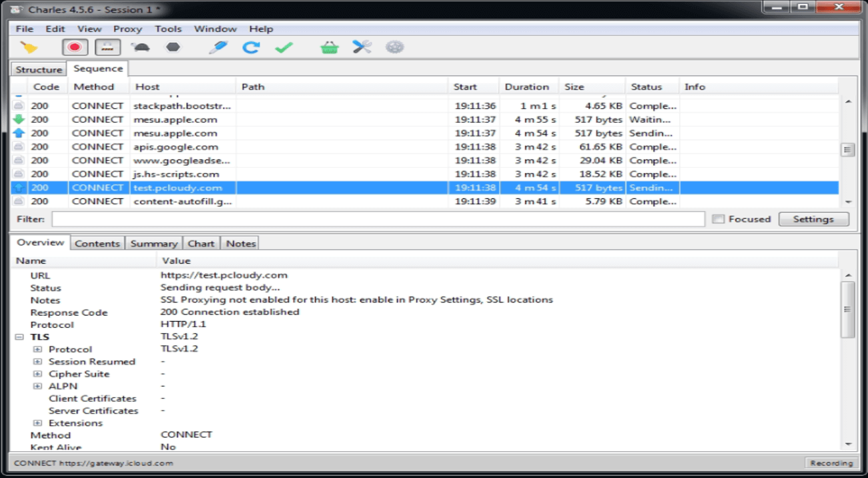
Task: Click the icon on content-autofill row
Action: pos(19,201)
